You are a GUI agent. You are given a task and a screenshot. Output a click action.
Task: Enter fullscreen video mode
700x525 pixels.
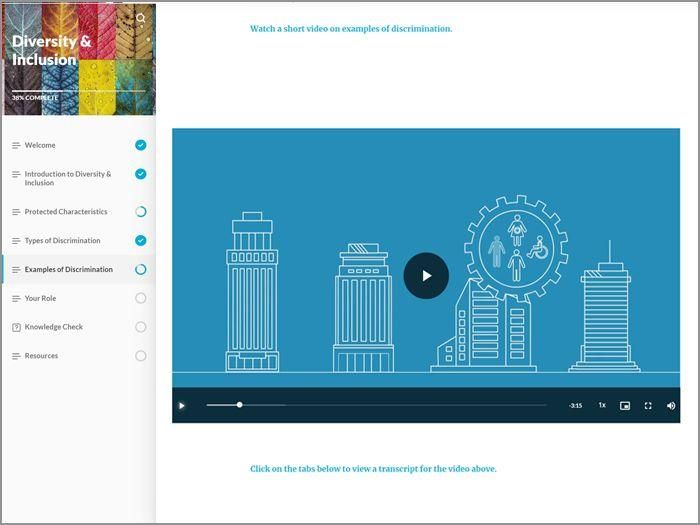click(x=648, y=405)
